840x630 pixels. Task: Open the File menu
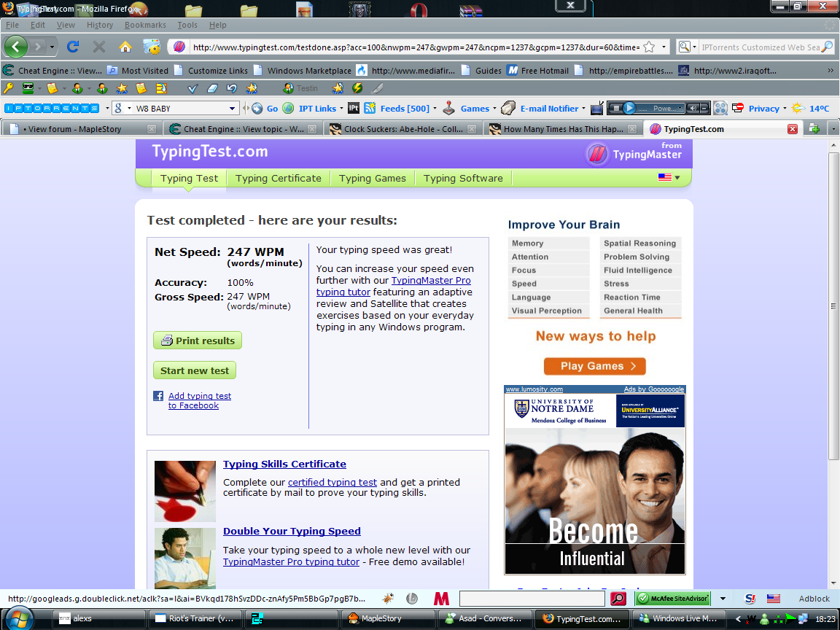[12, 25]
